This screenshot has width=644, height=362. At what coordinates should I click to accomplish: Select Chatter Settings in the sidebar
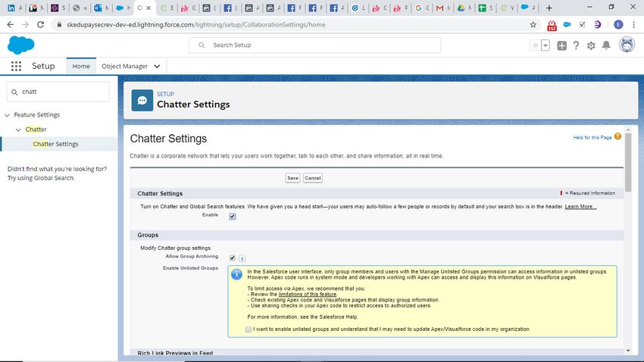point(55,144)
